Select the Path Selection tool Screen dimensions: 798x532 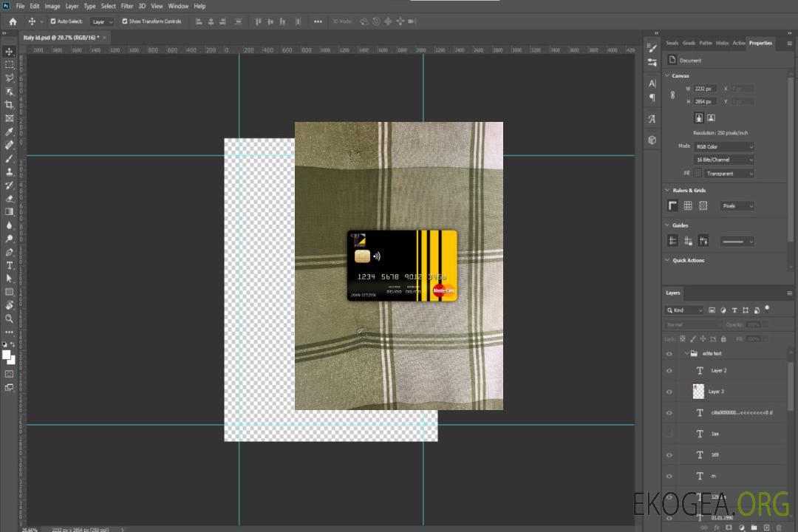[9, 279]
